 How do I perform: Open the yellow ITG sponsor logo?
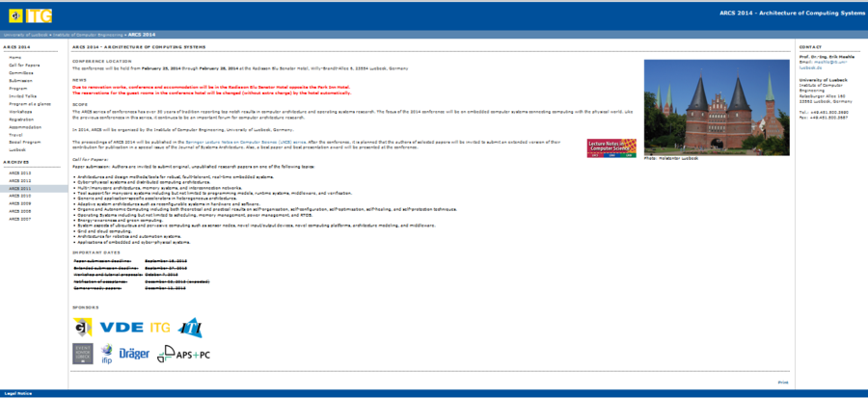tap(160, 328)
